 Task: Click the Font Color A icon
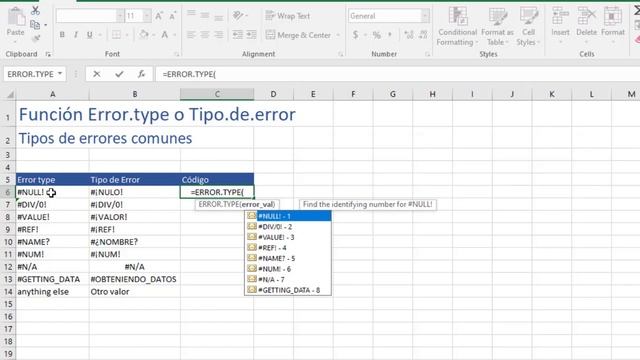tap(164, 35)
